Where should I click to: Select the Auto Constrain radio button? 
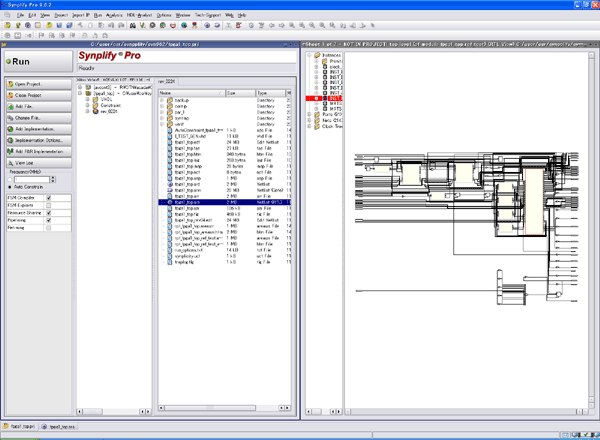click(x=10, y=187)
